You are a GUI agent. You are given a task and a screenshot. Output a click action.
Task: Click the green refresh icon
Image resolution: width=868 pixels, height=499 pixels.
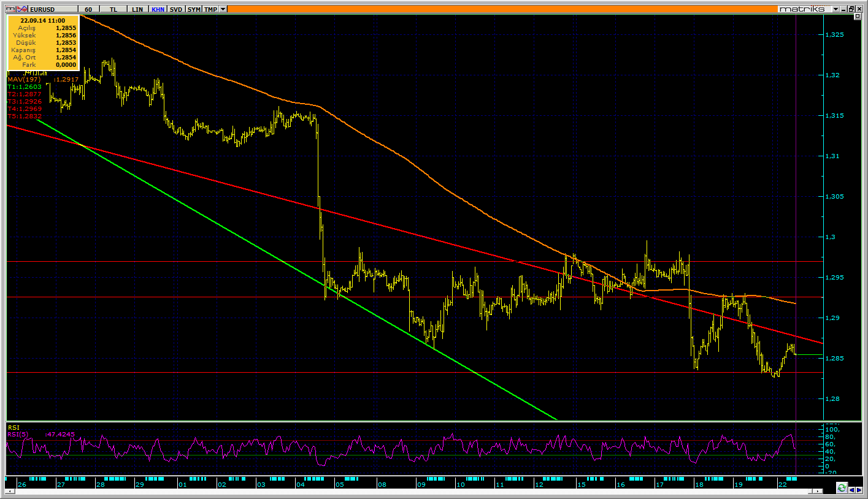pos(842,489)
